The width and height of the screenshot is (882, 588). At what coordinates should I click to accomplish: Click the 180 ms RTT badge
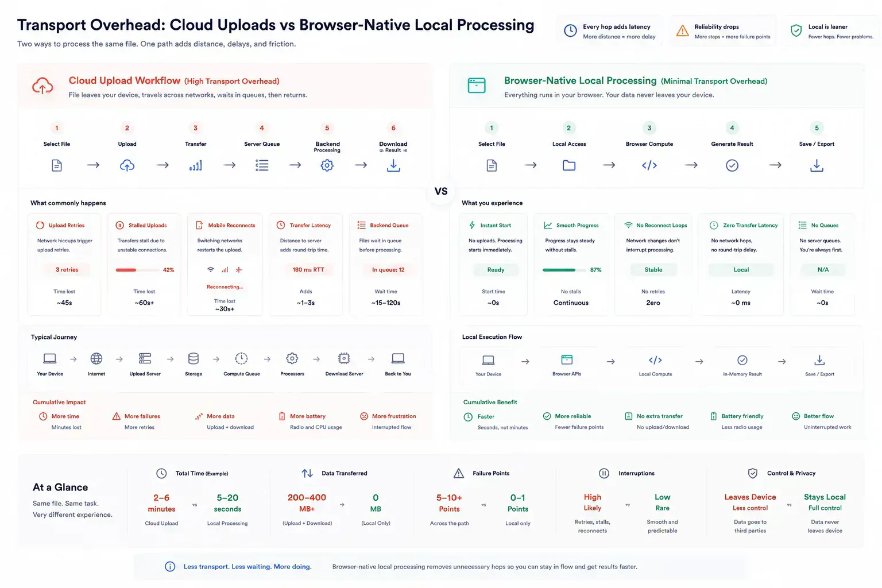pyautogui.click(x=308, y=270)
